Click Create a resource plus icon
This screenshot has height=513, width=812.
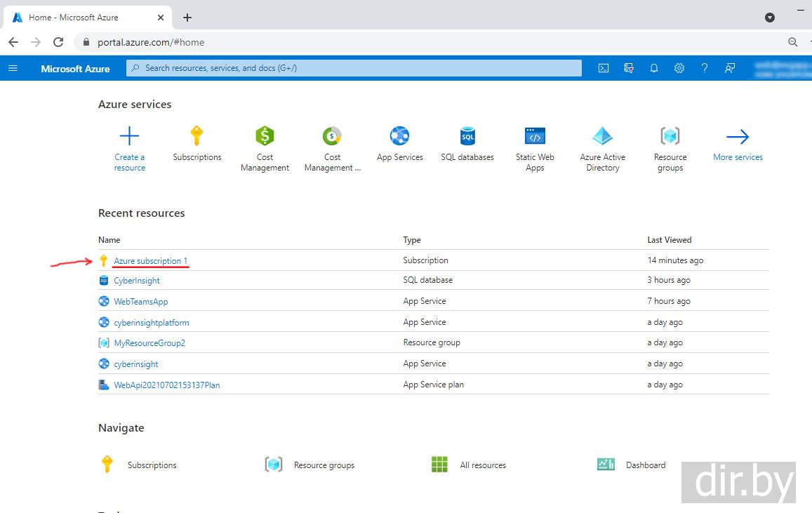coord(130,136)
